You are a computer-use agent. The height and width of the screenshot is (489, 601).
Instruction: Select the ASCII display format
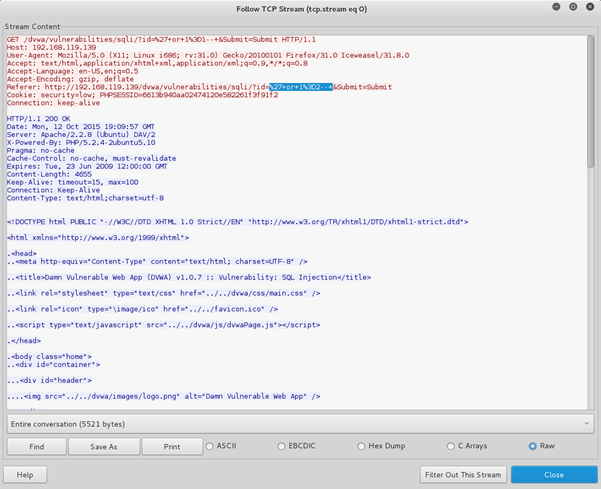(x=211, y=446)
